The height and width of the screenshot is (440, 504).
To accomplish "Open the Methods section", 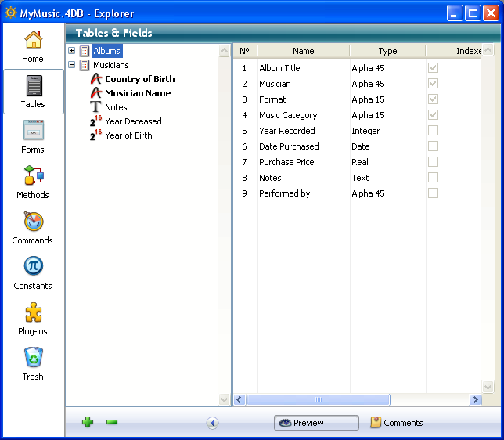I will (33, 182).
